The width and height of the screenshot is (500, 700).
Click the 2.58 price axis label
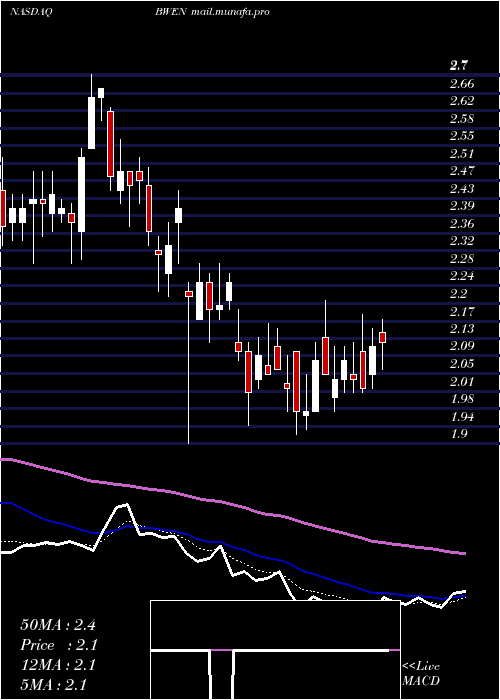click(x=462, y=119)
